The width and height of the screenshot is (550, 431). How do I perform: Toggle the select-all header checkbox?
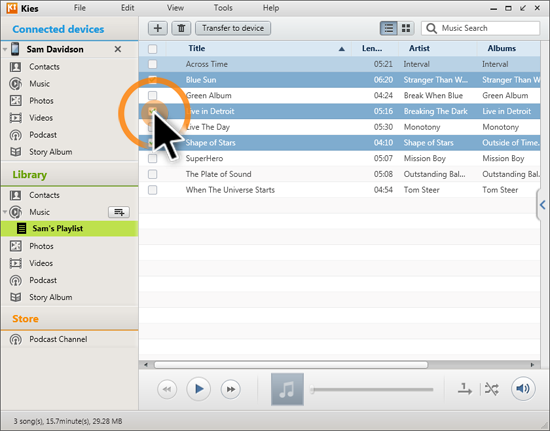(x=153, y=49)
